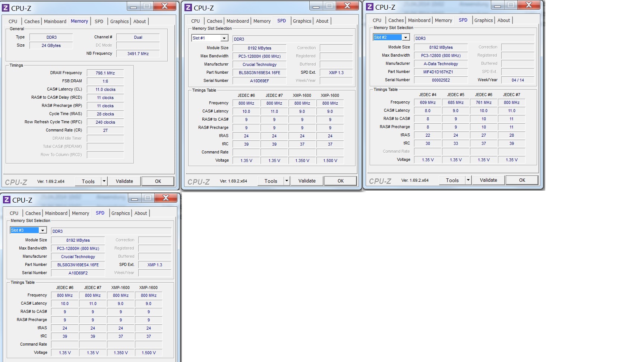Click Week/Year value 04 / 14
Screen dimensions: 644x362
pyautogui.click(x=518, y=80)
